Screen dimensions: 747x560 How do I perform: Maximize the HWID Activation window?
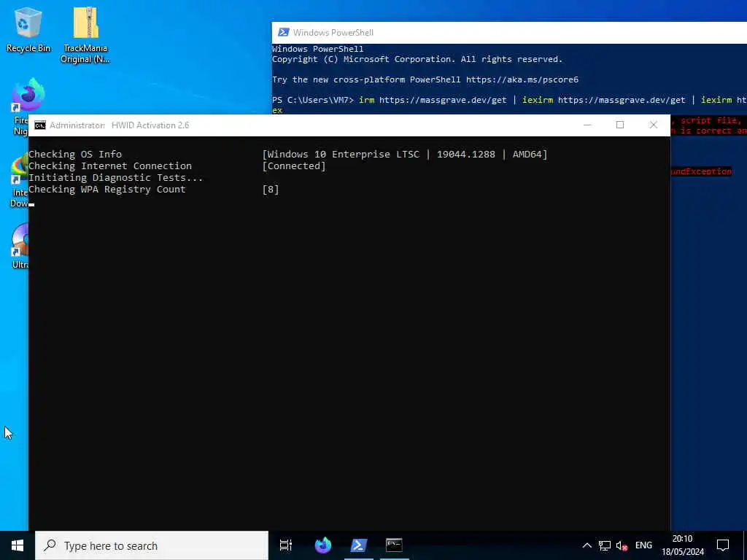(620, 125)
